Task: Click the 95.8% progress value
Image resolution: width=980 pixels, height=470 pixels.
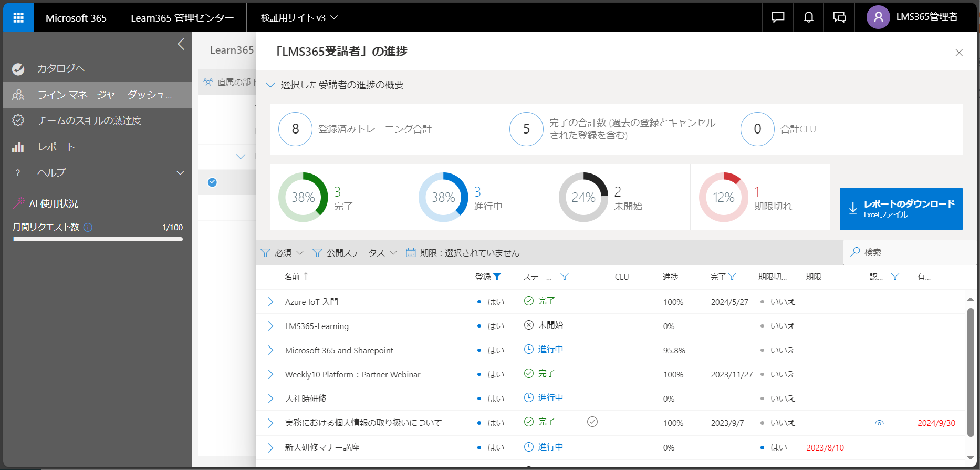Action: click(x=674, y=351)
